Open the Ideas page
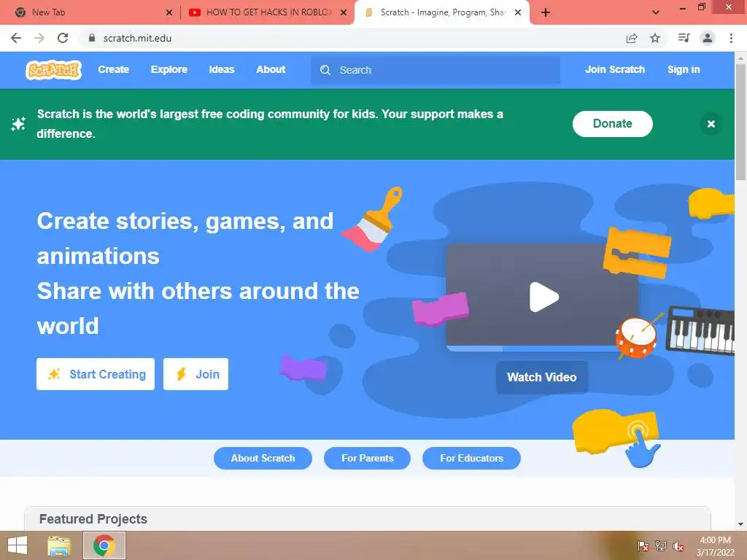 (x=222, y=69)
